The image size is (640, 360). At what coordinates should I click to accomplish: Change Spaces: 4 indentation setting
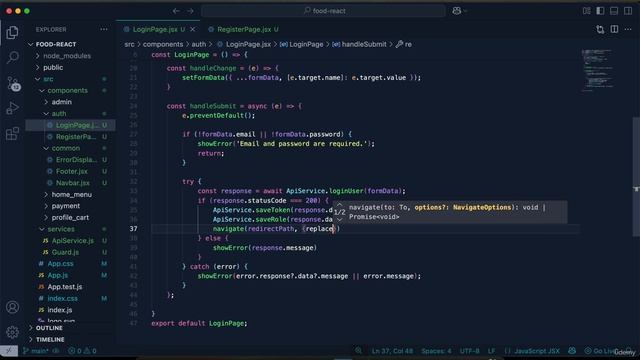pyautogui.click(x=436, y=351)
